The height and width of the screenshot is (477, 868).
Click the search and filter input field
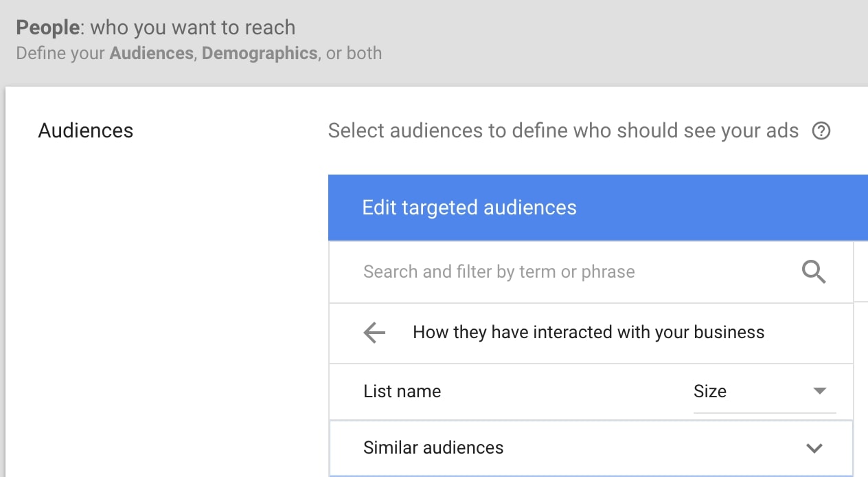[498, 271]
